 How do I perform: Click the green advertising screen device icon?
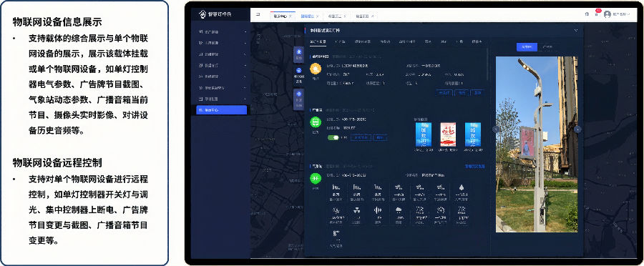click(x=316, y=122)
